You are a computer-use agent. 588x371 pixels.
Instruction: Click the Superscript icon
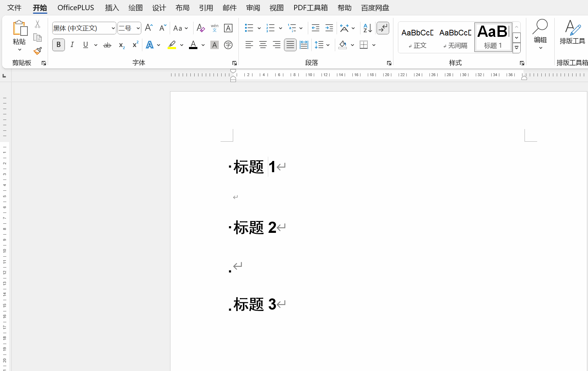[x=135, y=45]
